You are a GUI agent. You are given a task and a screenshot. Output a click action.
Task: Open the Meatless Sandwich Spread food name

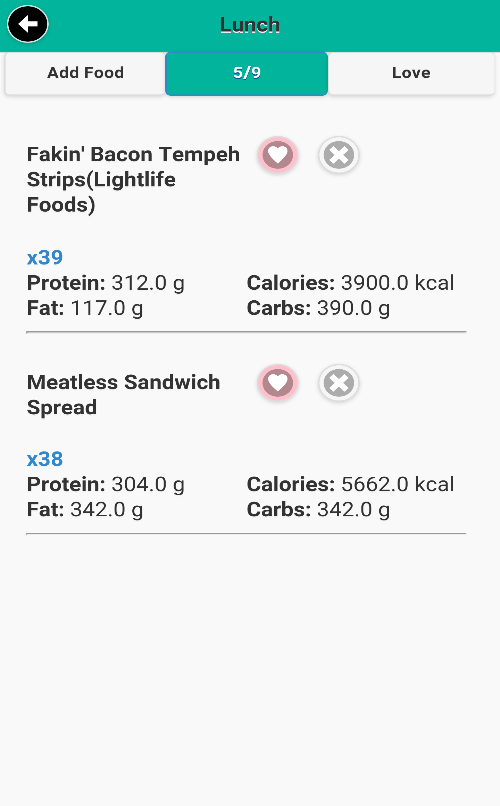pos(123,395)
